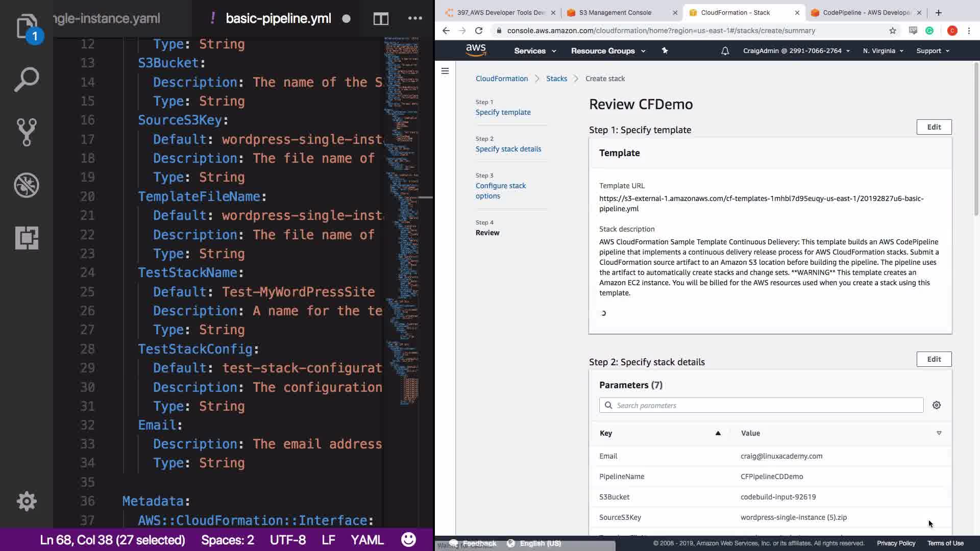Open the Search panel icon
Screen dimensions: 980x551
pyautogui.click(x=27, y=80)
